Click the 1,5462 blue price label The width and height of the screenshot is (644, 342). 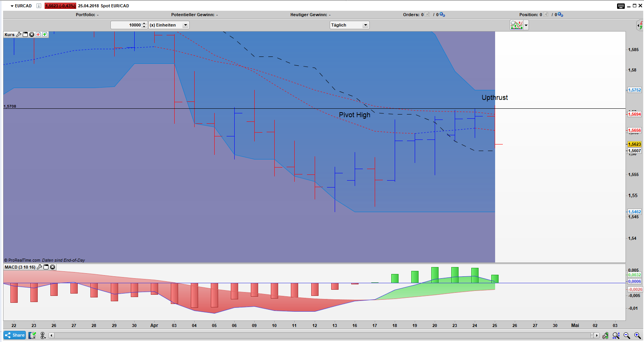(634, 212)
